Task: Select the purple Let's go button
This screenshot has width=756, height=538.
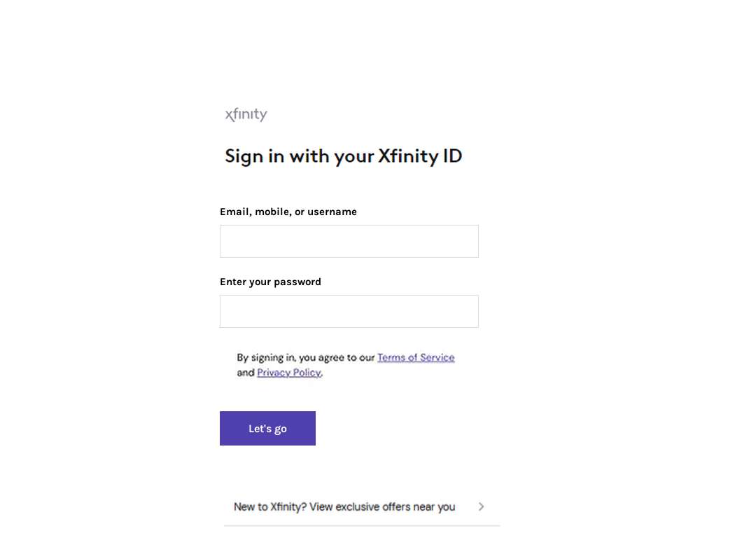Action: [x=267, y=429]
